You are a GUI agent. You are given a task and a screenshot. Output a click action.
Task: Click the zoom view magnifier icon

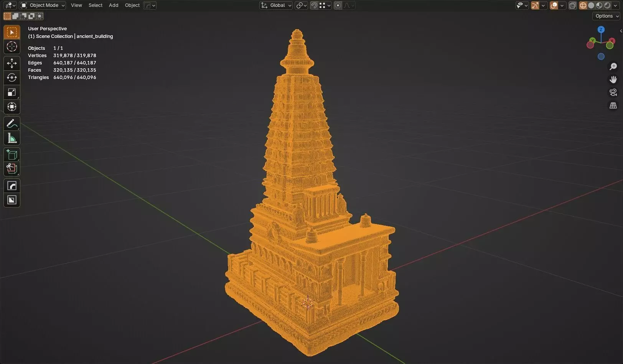coord(613,67)
